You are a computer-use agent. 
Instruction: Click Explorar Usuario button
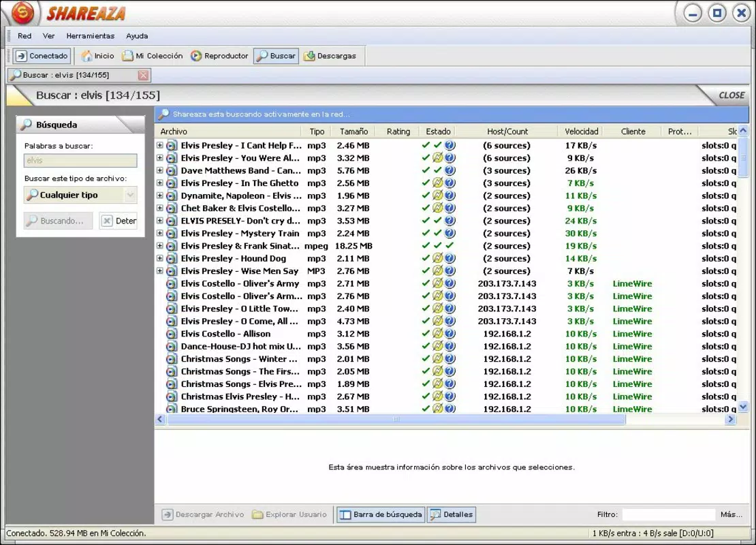pyautogui.click(x=289, y=514)
